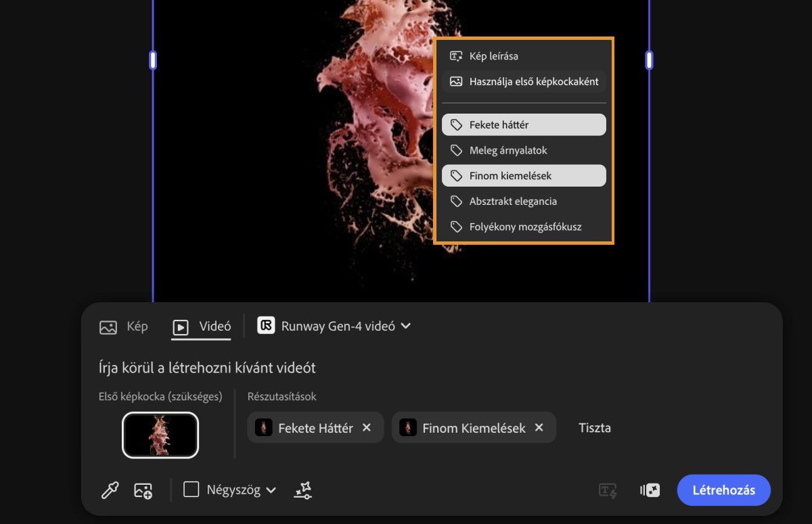
Task: Select the 'Kép leírása' menu option
Action: click(524, 56)
